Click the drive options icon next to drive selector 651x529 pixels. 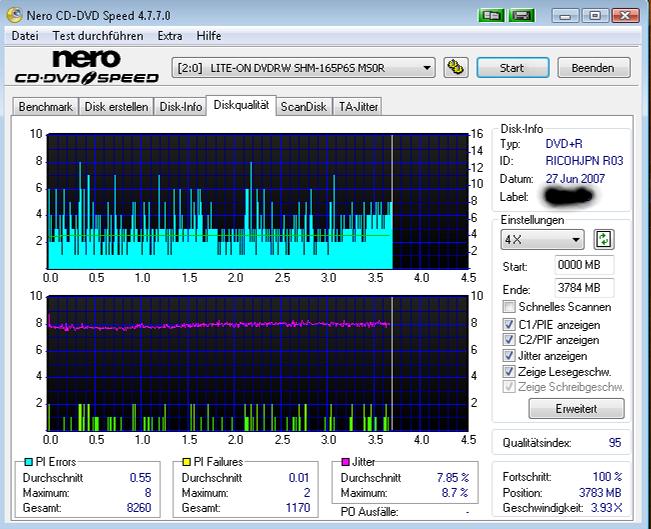click(455, 68)
